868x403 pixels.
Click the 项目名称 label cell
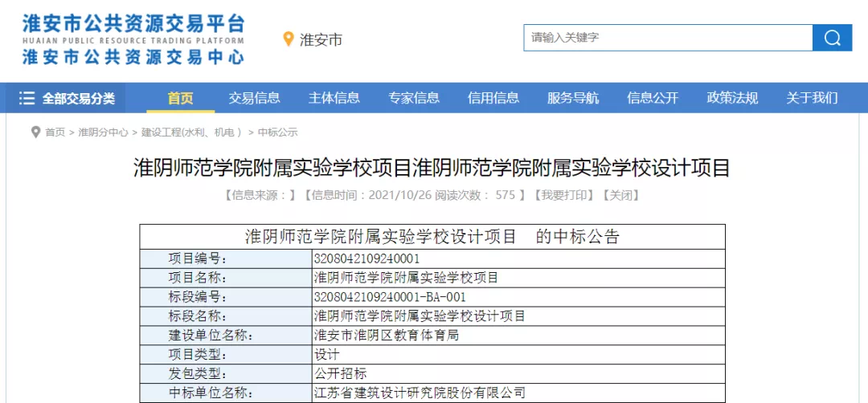[226, 278]
